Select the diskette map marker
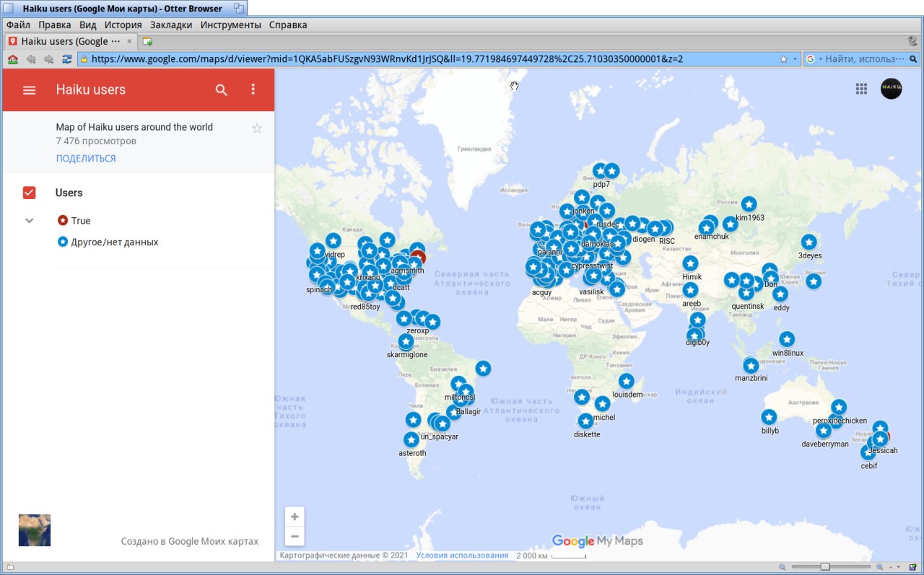 (x=586, y=421)
